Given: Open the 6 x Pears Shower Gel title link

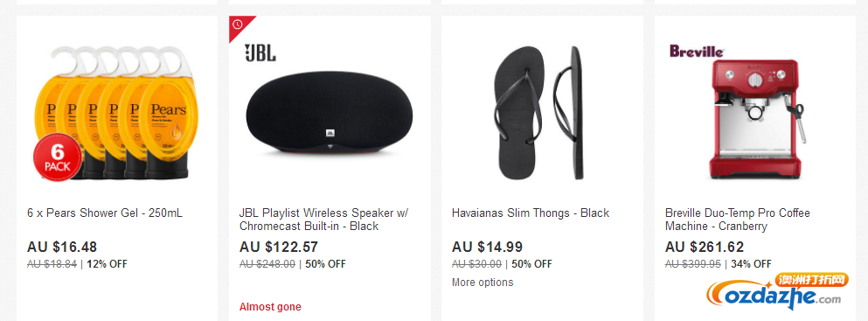Looking at the screenshot, I should tap(105, 213).
